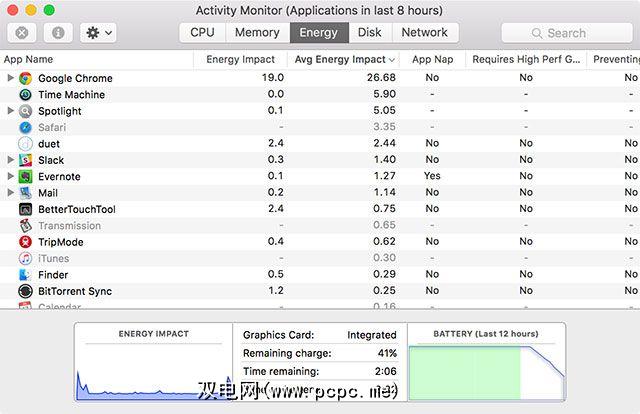Switch to the Network tab

(x=424, y=33)
